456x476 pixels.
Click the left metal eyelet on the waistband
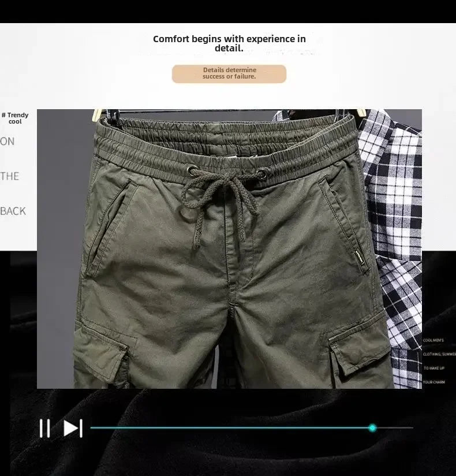193,170
